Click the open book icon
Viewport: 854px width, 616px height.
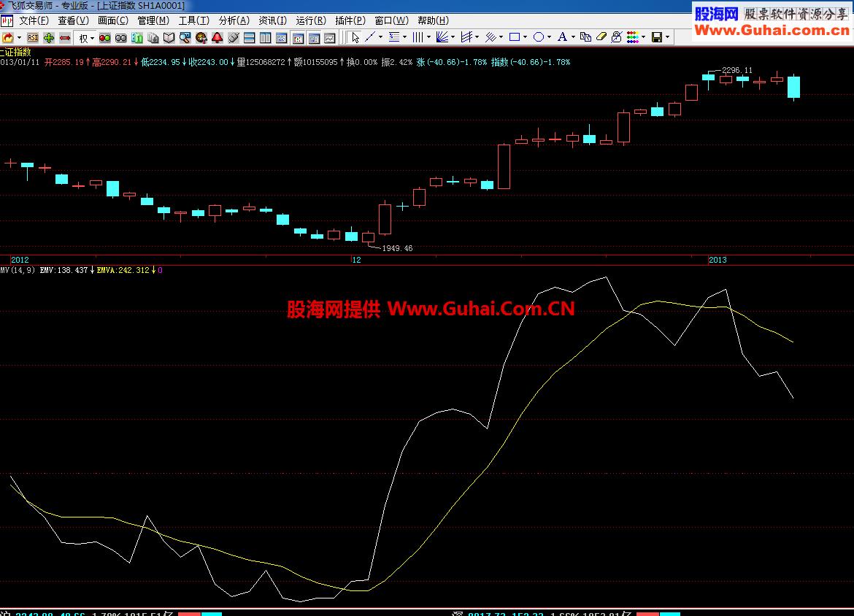coord(169,37)
